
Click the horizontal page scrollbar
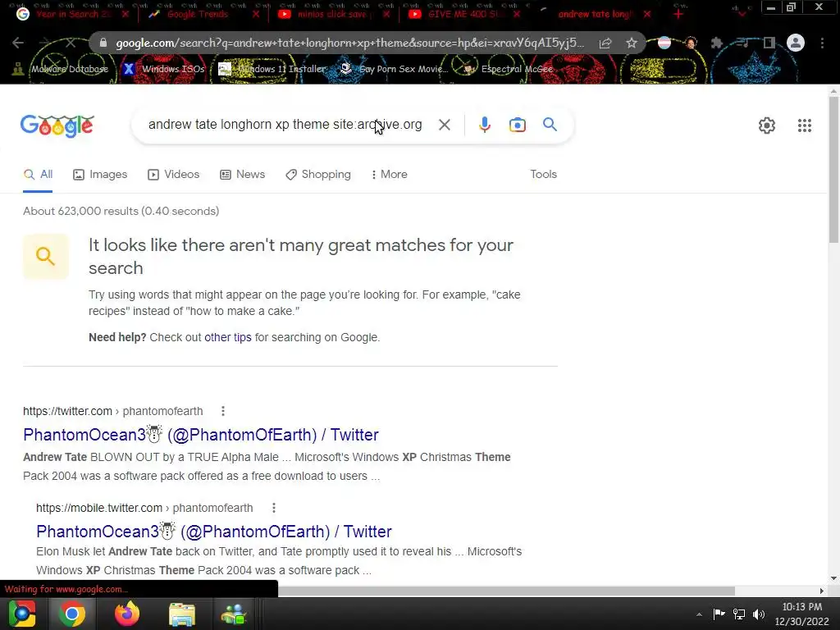pos(506,591)
